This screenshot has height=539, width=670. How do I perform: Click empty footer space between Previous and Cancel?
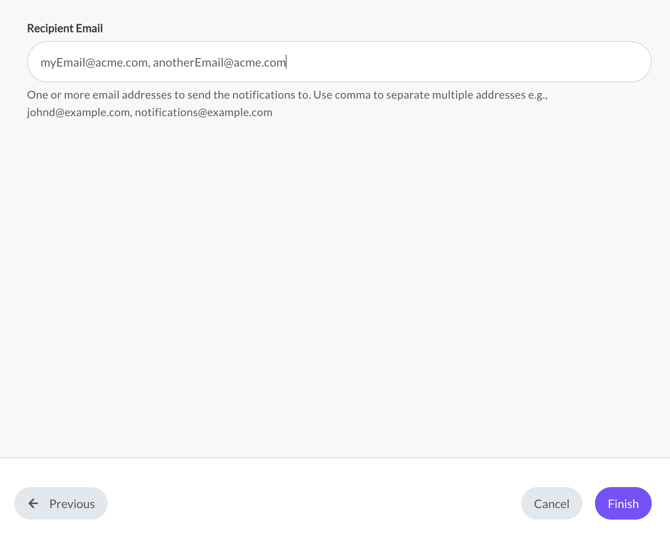click(x=310, y=504)
